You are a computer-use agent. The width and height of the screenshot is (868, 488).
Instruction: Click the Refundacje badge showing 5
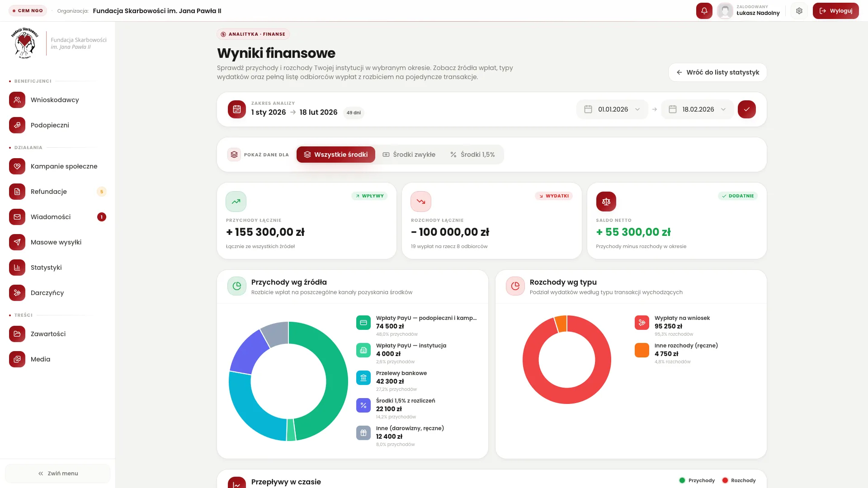(102, 192)
